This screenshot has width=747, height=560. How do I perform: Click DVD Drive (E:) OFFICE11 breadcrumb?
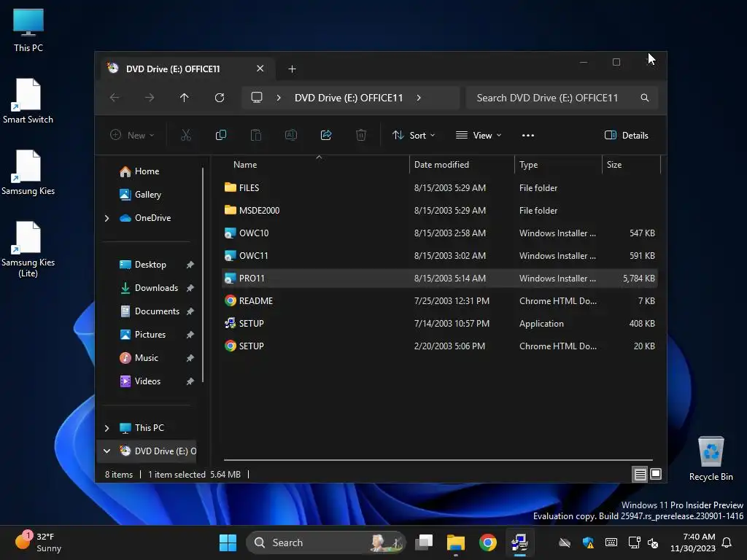click(349, 98)
